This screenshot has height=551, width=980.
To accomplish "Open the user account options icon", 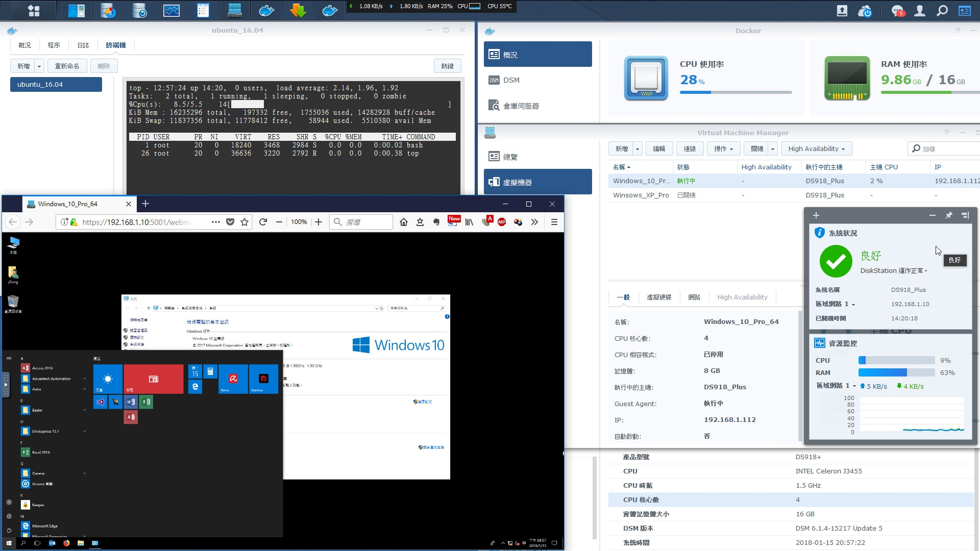I will coord(920,11).
